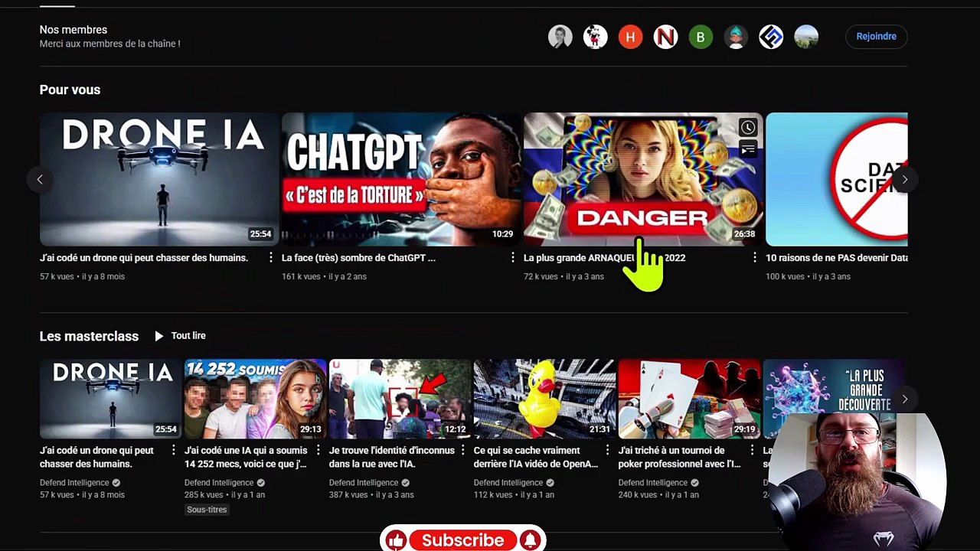The image size is (980, 551).
Task: Click the first member avatar with face photo
Action: (x=560, y=37)
